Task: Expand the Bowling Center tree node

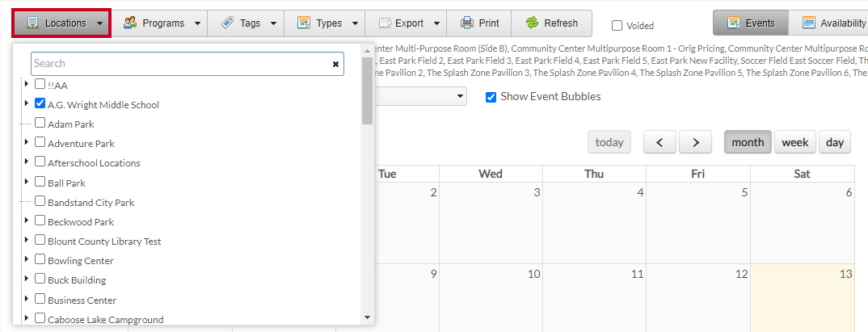Action: tap(26, 259)
